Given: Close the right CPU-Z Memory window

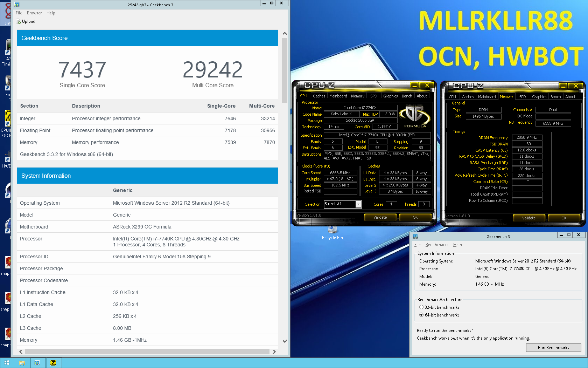Looking at the screenshot, I should 576,86.
